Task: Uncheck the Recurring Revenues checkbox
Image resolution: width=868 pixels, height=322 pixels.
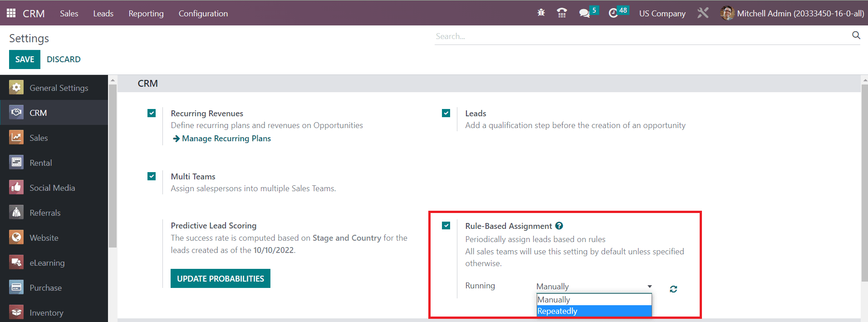Action: 152,113
